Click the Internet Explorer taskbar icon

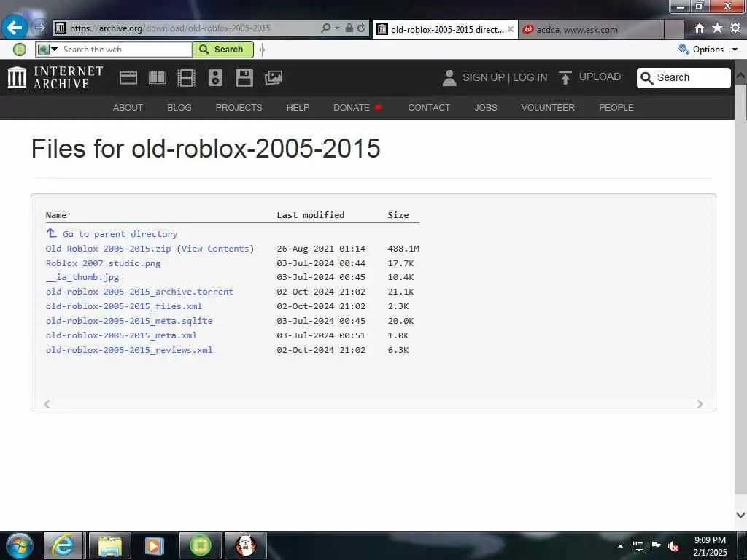[x=63, y=545]
